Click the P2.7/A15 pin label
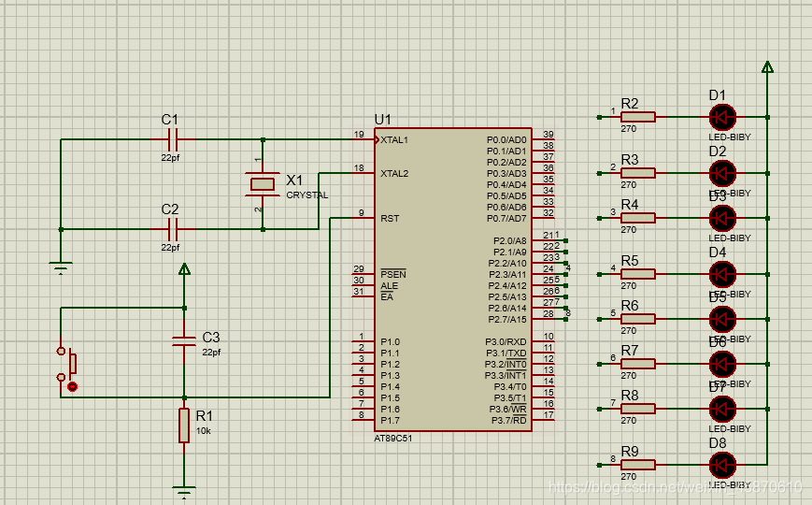The width and height of the screenshot is (812, 505). (507, 320)
